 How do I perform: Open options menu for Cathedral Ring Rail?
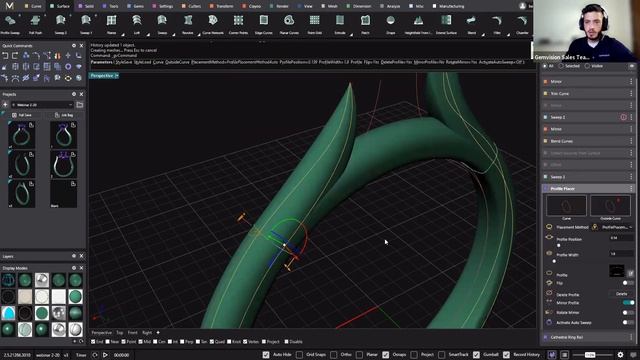click(x=631, y=337)
